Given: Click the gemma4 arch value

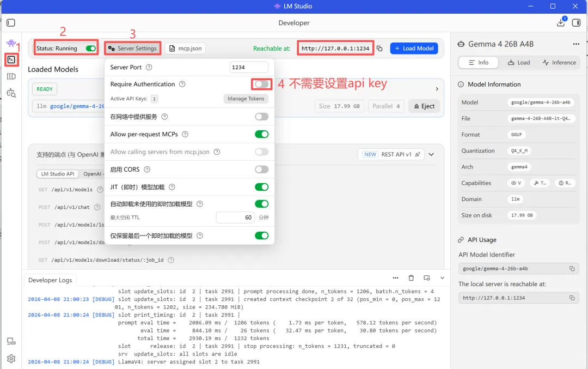Looking at the screenshot, I should (519, 167).
